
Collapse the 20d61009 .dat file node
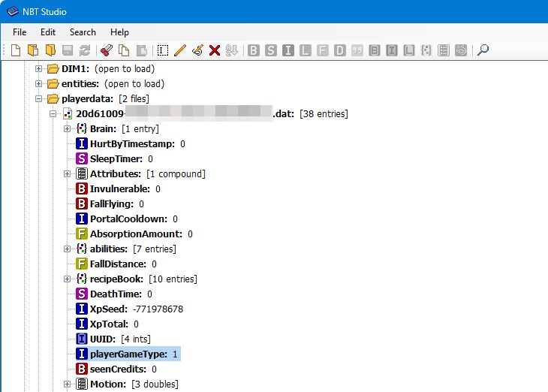click(x=53, y=114)
